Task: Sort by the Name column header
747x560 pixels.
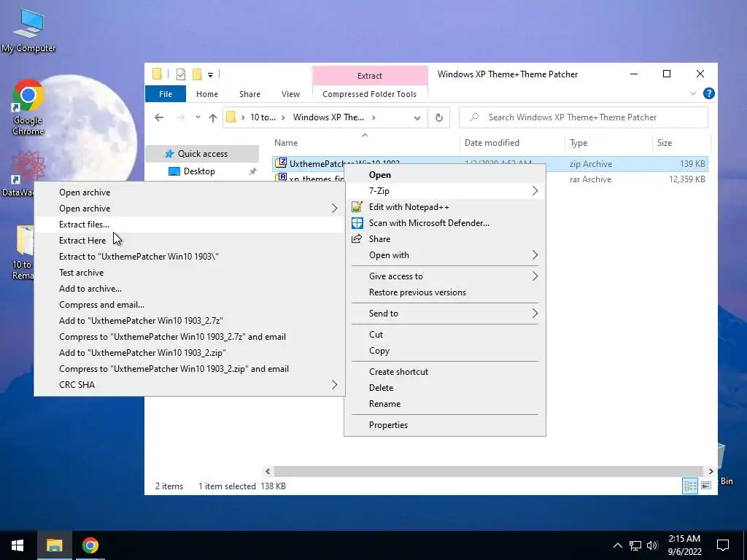Action: coord(366,143)
